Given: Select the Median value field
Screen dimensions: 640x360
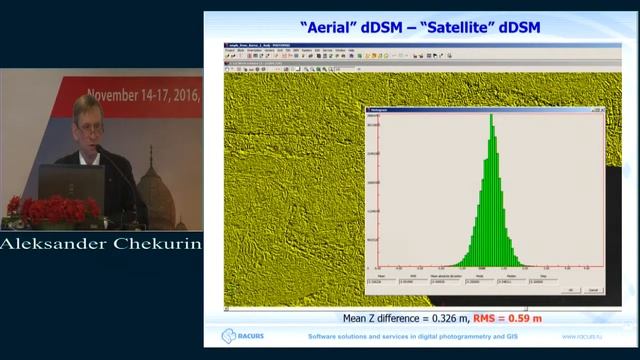Looking at the screenshot, I should pos(511,282).
